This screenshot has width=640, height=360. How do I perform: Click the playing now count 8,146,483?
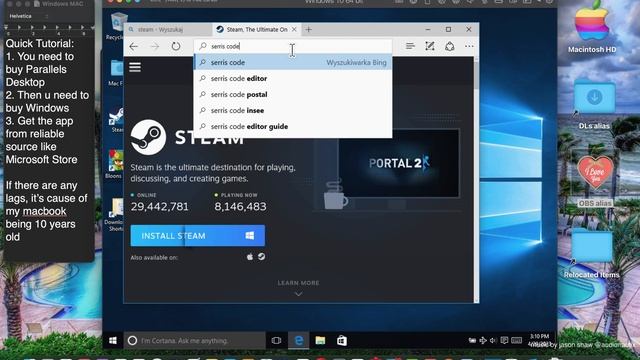[x=240, y=207]
